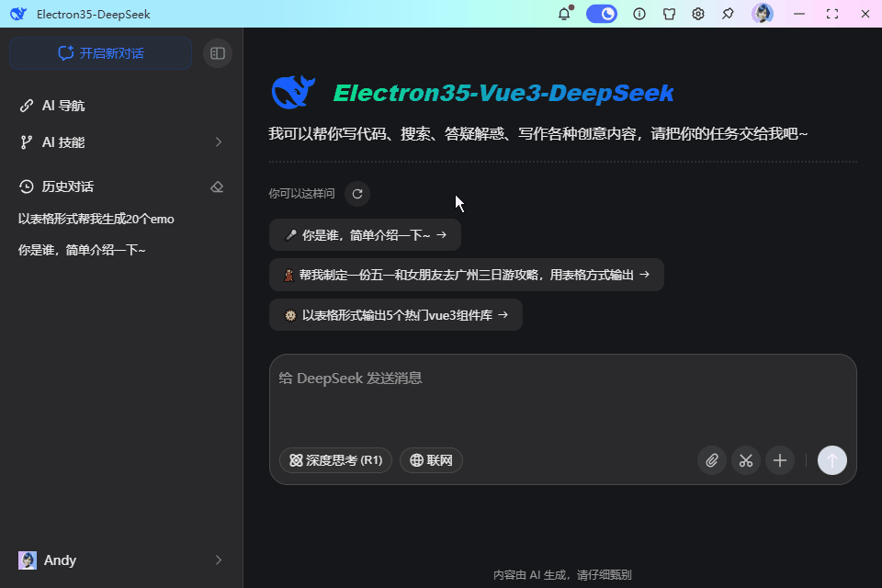Viewport: 882px width, 588px height.
Task: Click the large whale logo in header
Action: coord(293,92)
